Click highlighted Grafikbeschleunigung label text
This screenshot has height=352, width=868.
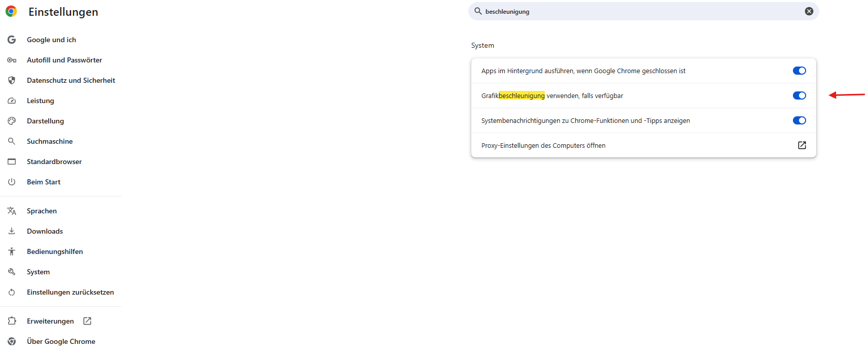pos(513,95)
